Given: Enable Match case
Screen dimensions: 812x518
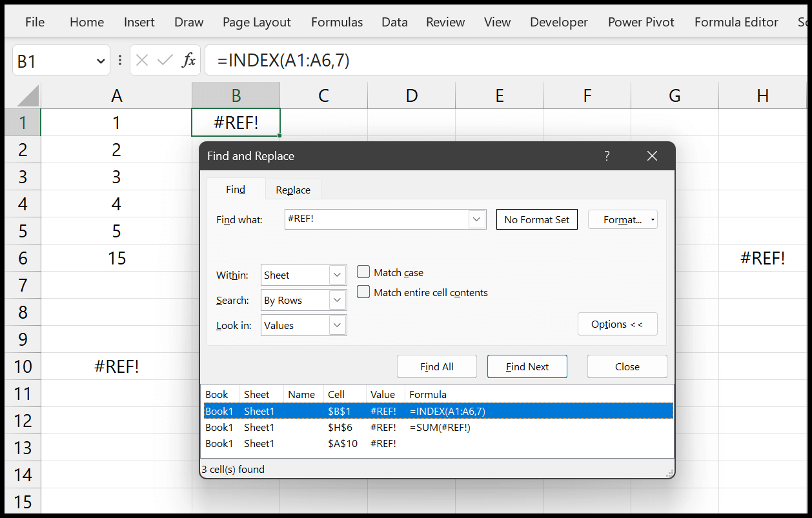Looking at the screenshot, I should pyautogui.click(x=363, y=272).
